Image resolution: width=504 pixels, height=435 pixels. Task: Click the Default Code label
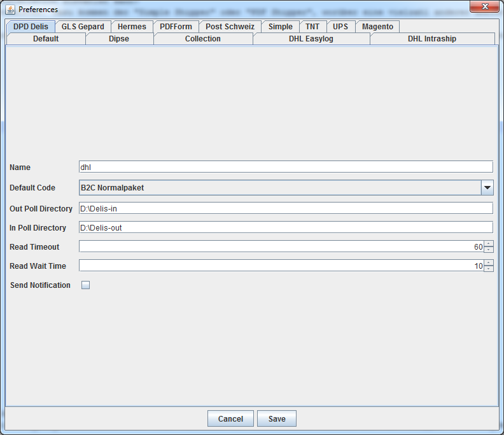coord(32,188)
